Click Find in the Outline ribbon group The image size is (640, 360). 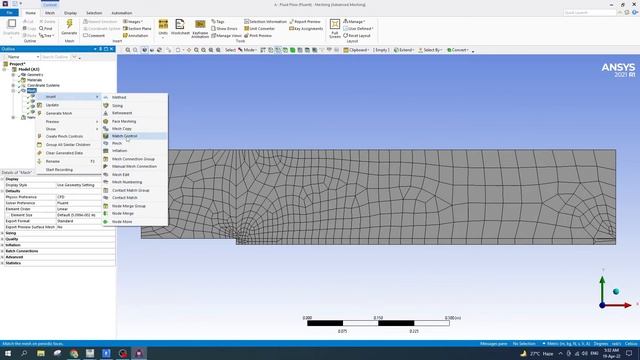(x=46, y=29)
